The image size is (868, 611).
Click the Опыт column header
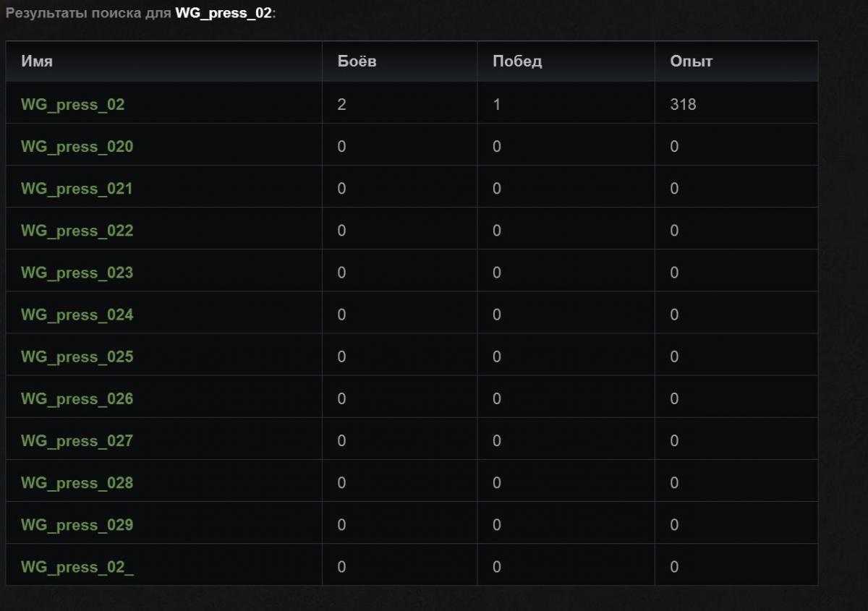point(691,61)
